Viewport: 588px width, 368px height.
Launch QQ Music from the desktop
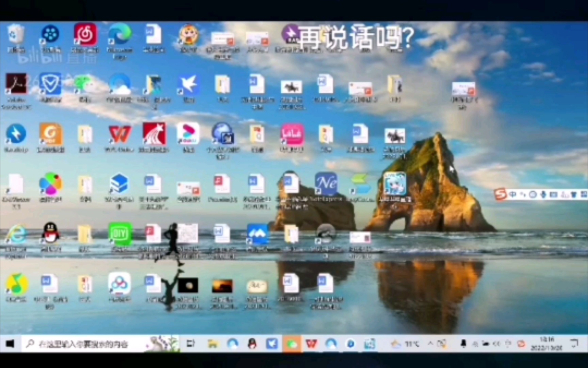tap(16, 283)
